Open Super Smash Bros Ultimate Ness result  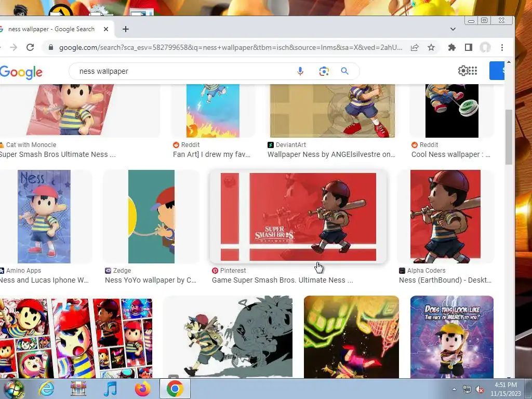pos(58,154)
